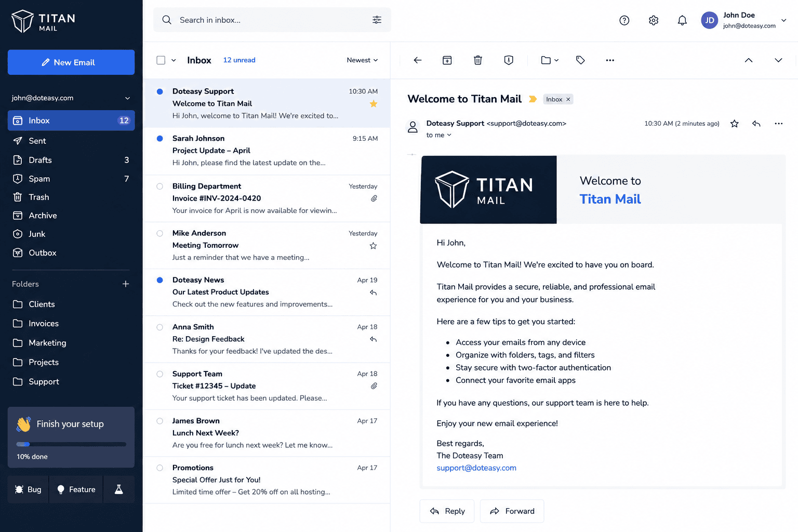Screen dimensions: 798x532
Task: Toggle unread dot on Doteasy Support email
Action: 160,91
